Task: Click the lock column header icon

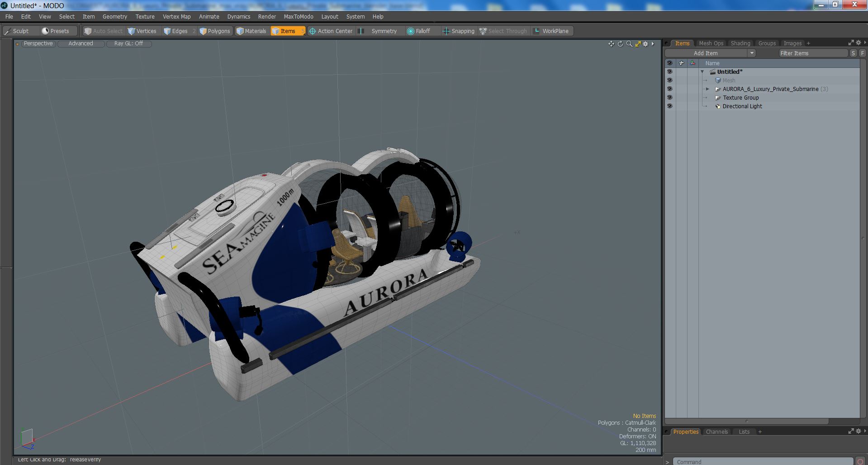Action: coord(681,63)
